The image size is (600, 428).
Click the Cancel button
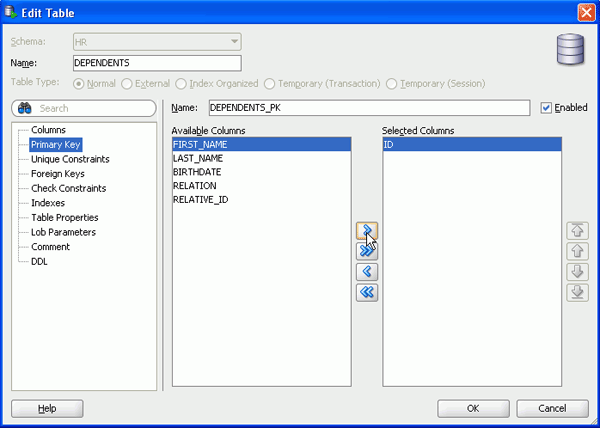tap(552, 408)
